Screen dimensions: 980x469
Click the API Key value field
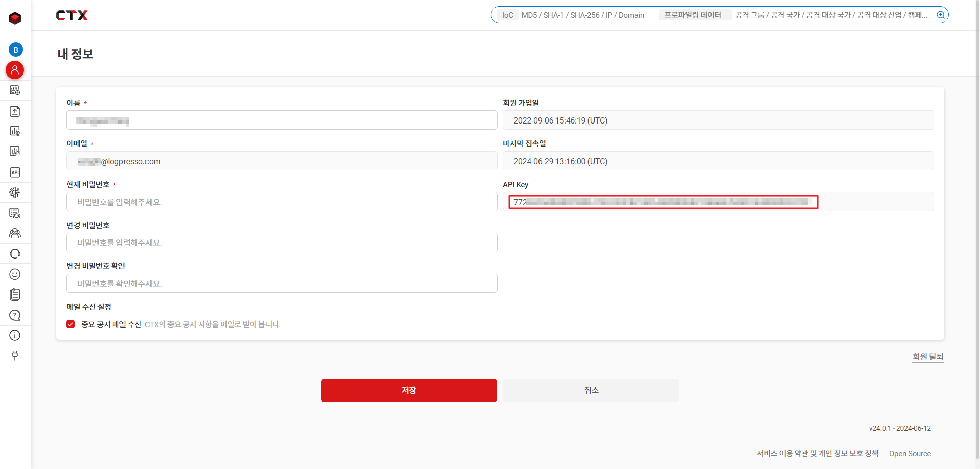point(718,202)
